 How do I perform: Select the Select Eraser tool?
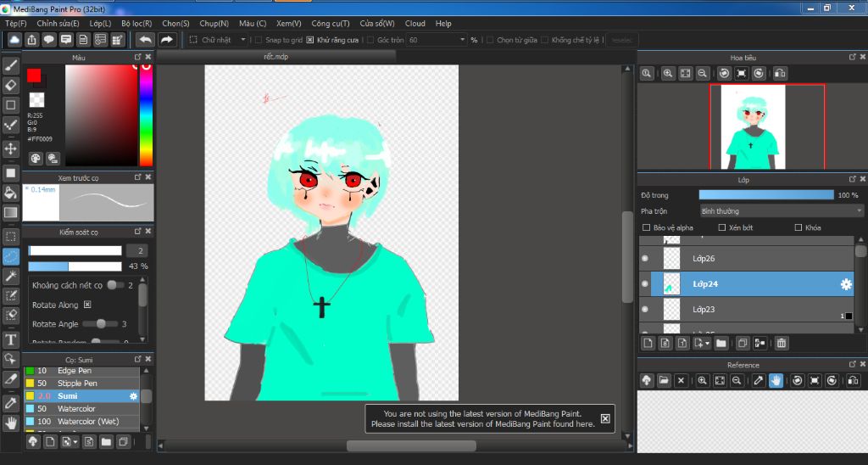10,316
